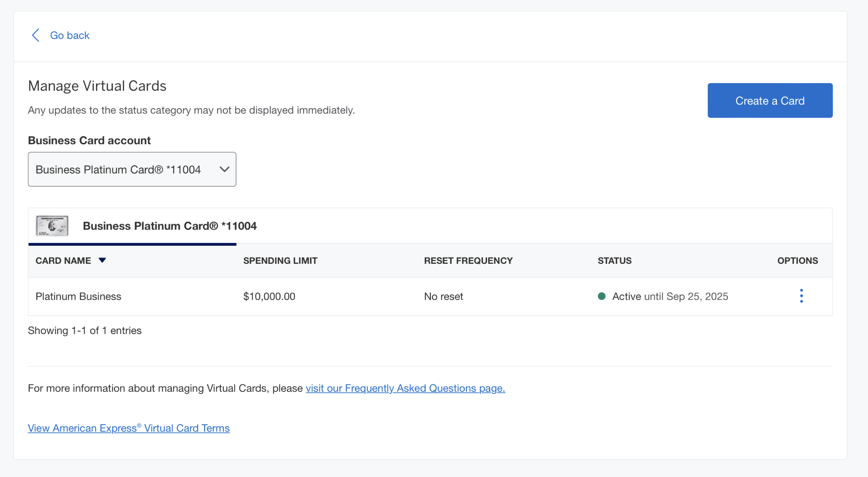Click the No reset frequency value
Screen dimensions: 868x477
443,296
